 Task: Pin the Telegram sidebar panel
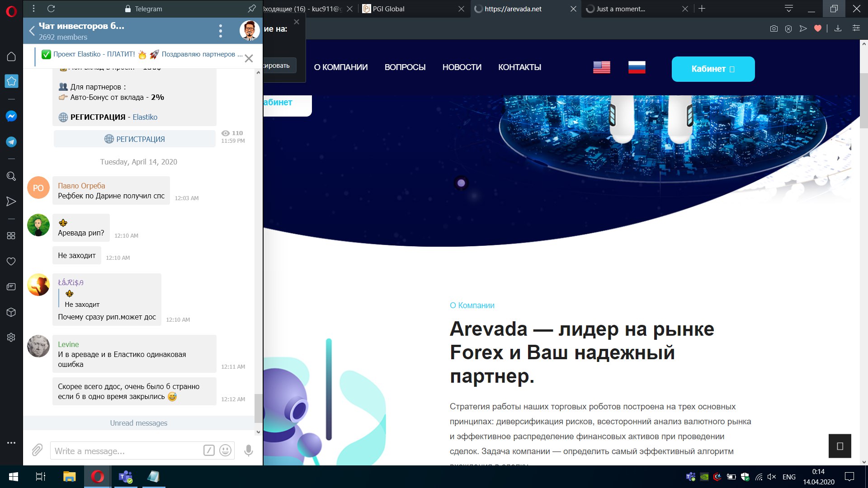[x=252, y=9]
